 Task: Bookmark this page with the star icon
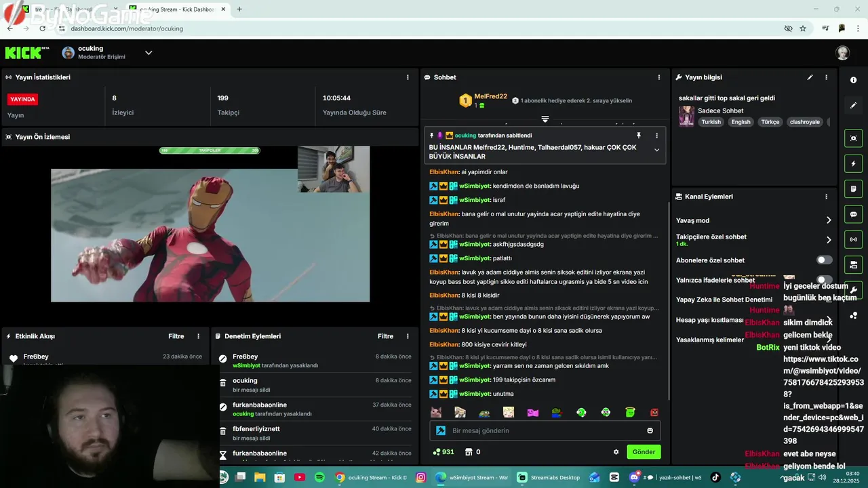(x=803, y=28)
